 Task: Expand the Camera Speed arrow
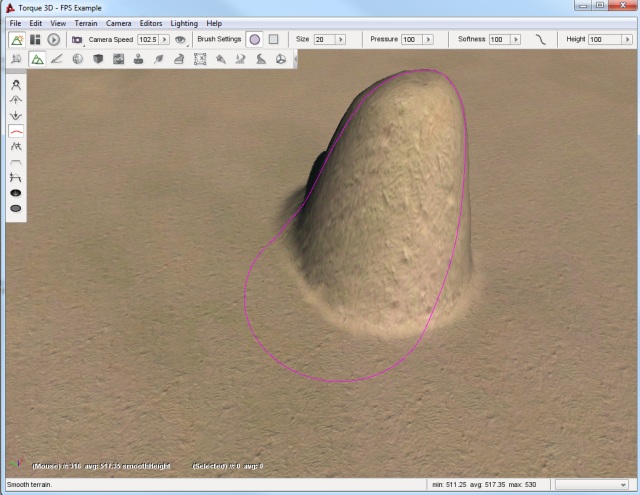(164, 39)
